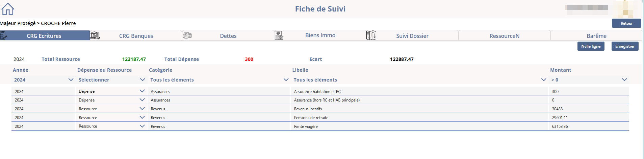Open the Suivi Dossier tab
Screen dimensions: 644x159
[412, 36]
